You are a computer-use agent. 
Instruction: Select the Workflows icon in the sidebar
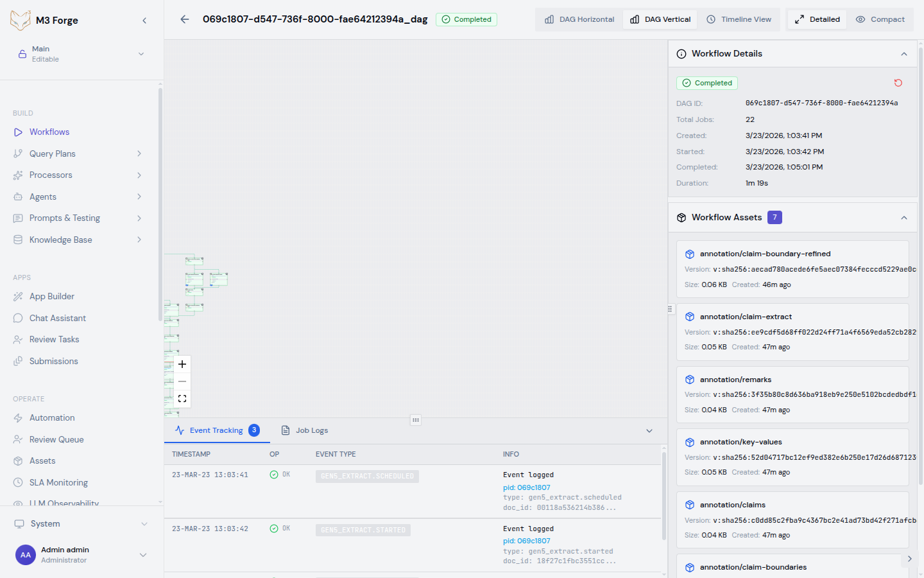[18, 132]
